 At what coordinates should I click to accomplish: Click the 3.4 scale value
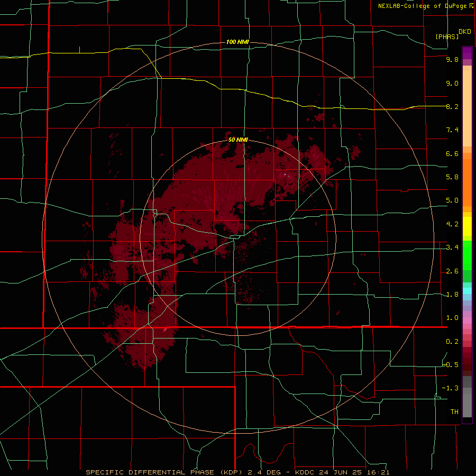tap(452, 248)
